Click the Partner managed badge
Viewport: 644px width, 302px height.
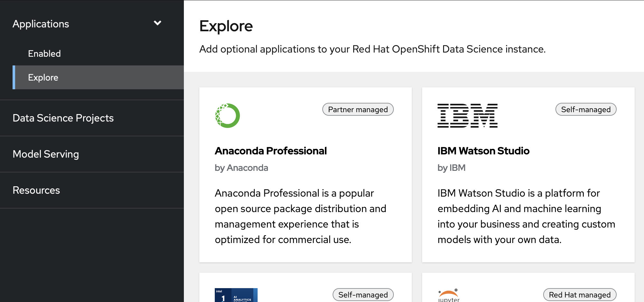(358, 110)
